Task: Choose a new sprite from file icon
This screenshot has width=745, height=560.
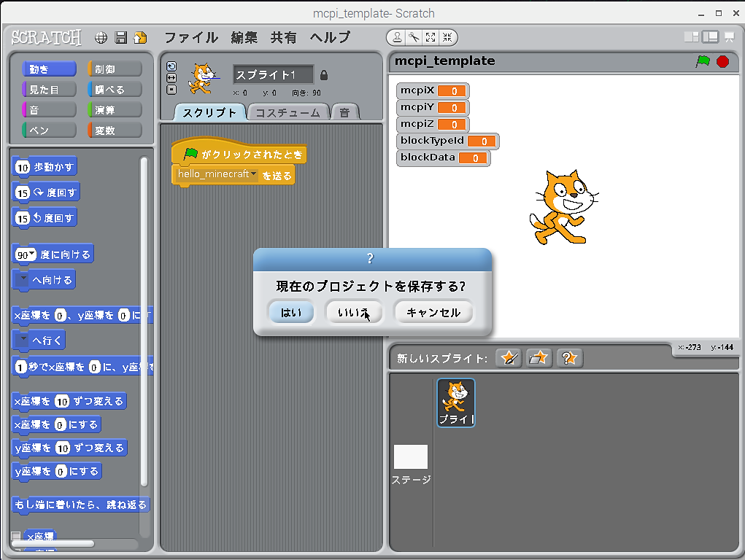Action: point(539,358)
